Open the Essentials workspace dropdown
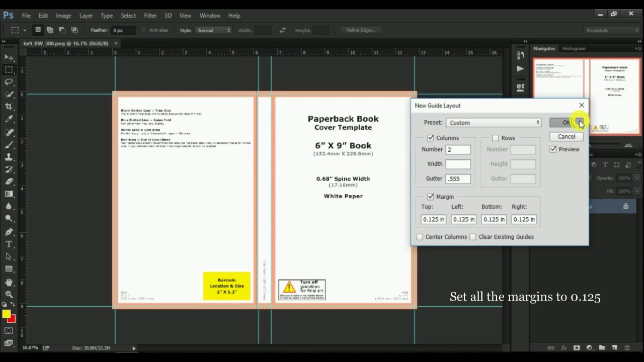The width and height of the screenshot is (644, 362). [612, 30]
